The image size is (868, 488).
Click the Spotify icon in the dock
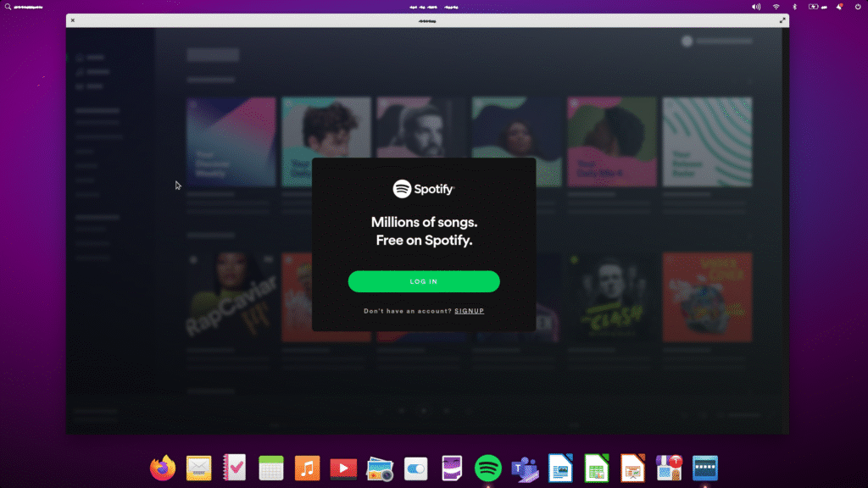tap(488, 468)
